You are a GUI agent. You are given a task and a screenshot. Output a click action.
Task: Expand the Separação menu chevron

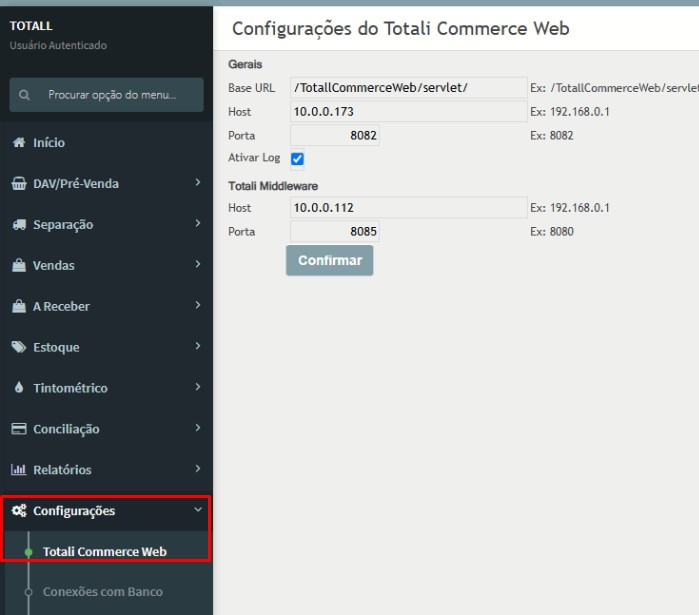click(x=198, y=223)
